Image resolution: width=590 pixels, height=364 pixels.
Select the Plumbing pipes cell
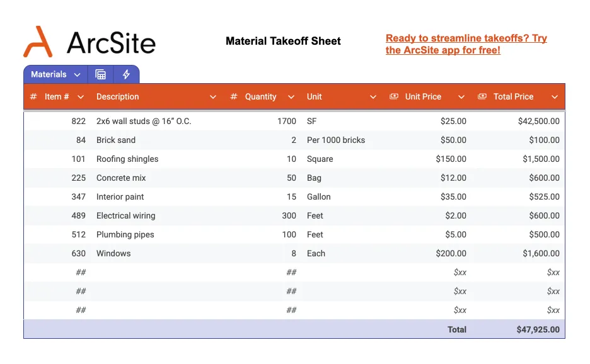point(125,234)
